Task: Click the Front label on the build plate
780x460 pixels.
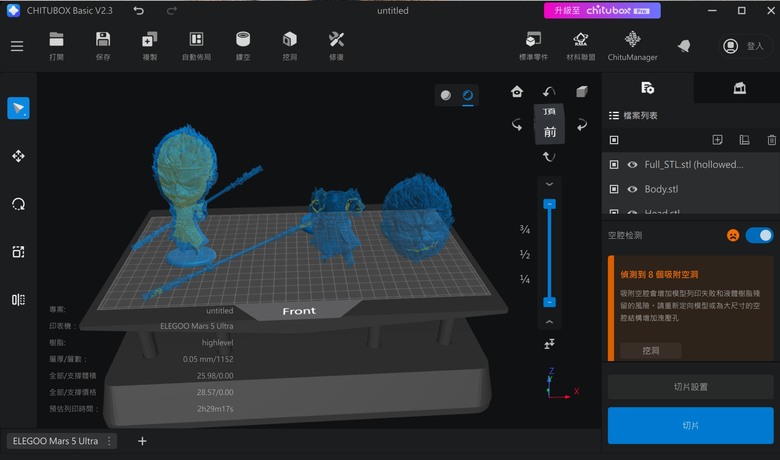Action: (x=299, y=311)
